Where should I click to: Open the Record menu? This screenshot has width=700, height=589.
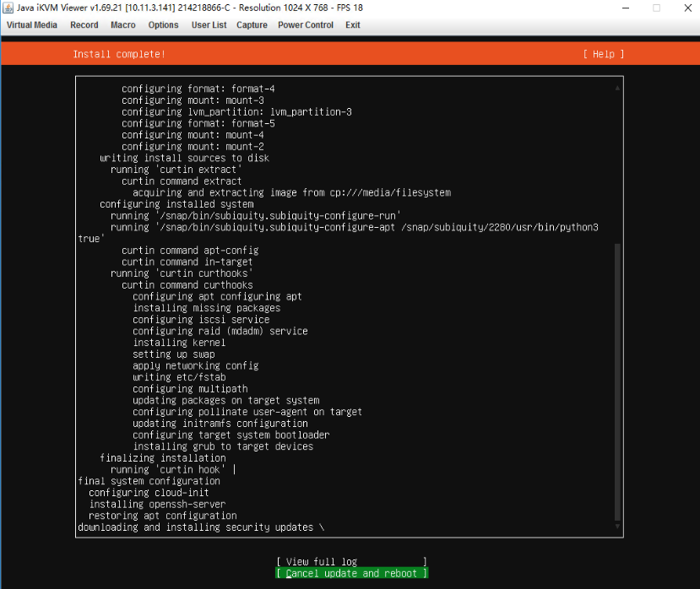click(84, 25)
